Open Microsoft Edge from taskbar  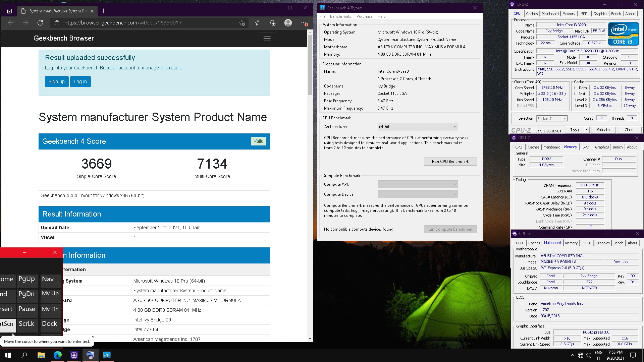57,355
